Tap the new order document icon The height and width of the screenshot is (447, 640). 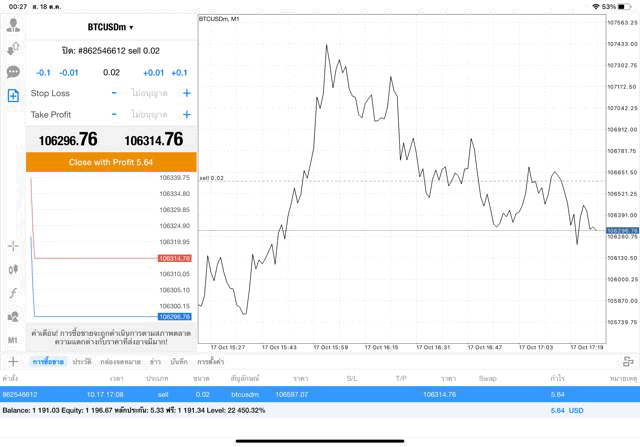(13, 96)
